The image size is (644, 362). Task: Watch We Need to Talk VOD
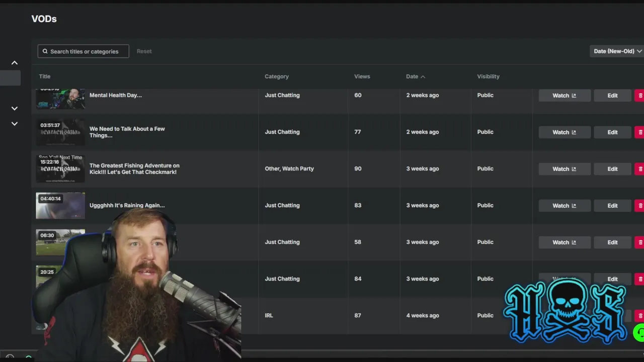[565, 132]
